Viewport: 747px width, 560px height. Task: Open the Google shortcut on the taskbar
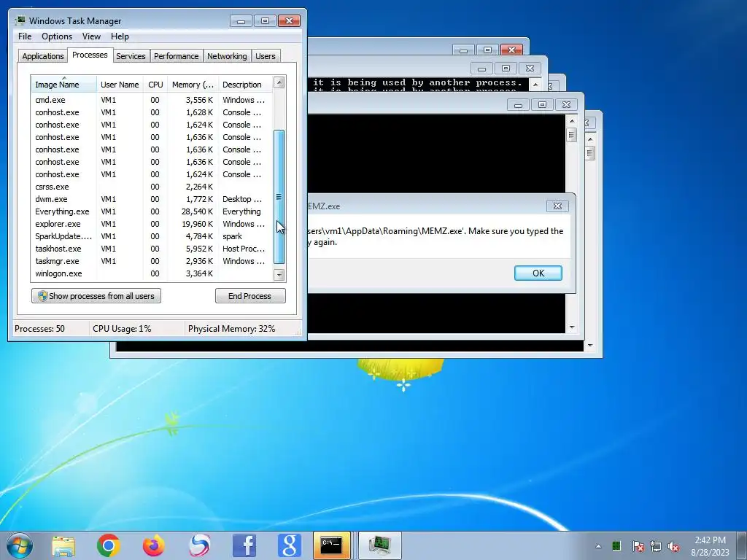click(x=290, y=545)
